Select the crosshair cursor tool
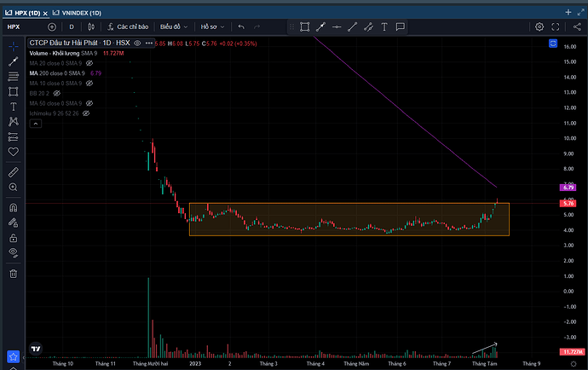The image size is (588, 370). point(14,46)
